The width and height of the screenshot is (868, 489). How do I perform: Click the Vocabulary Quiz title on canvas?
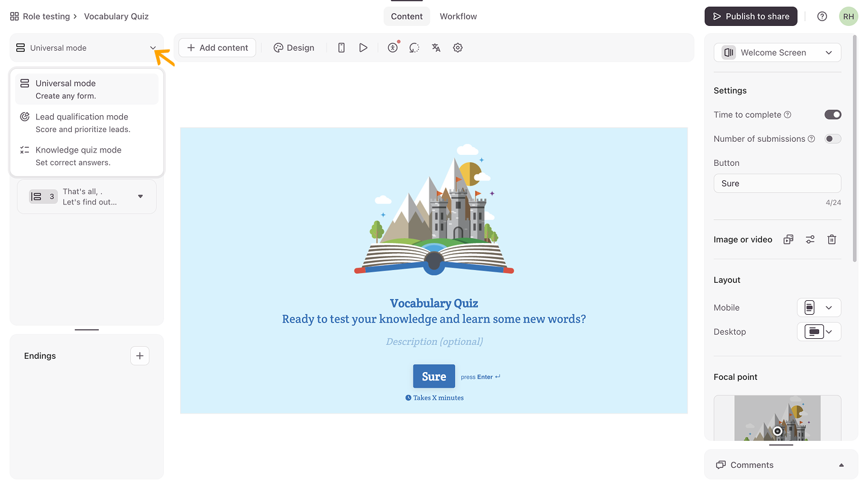click(x=434, y=303)
